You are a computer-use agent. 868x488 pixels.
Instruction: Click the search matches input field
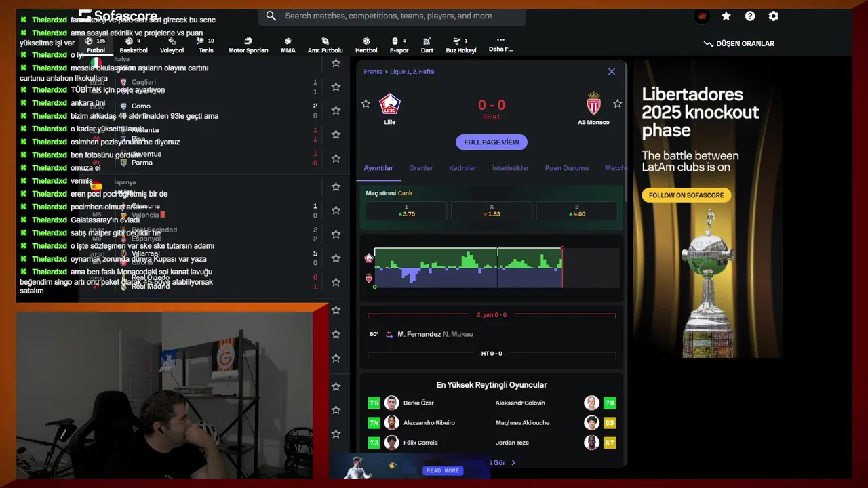pos(391,16)
